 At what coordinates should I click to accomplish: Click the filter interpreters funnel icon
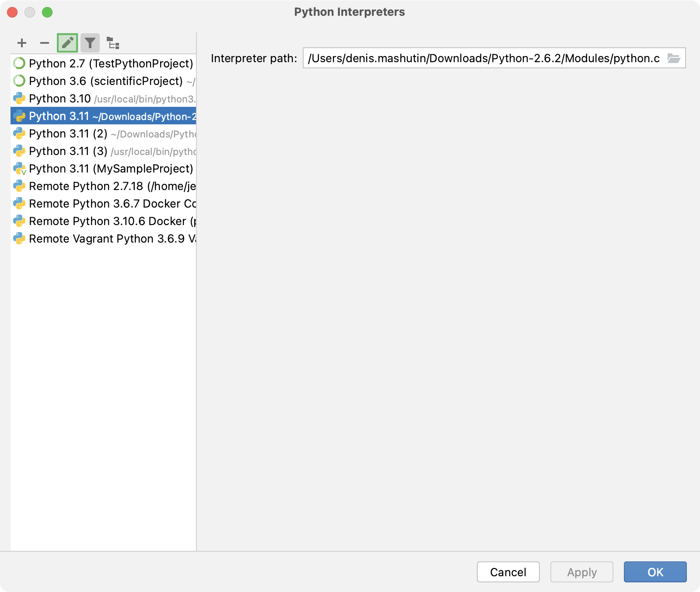click(x=90, y=43)
